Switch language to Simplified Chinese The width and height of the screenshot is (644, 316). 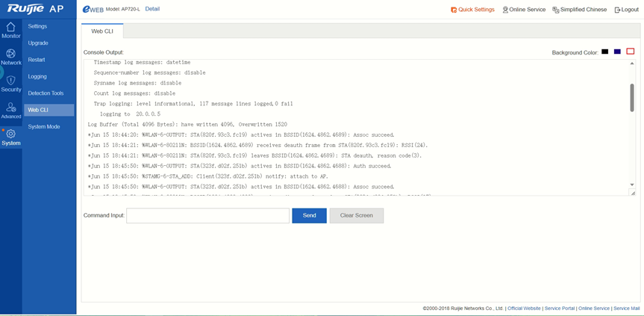(579, 10)
